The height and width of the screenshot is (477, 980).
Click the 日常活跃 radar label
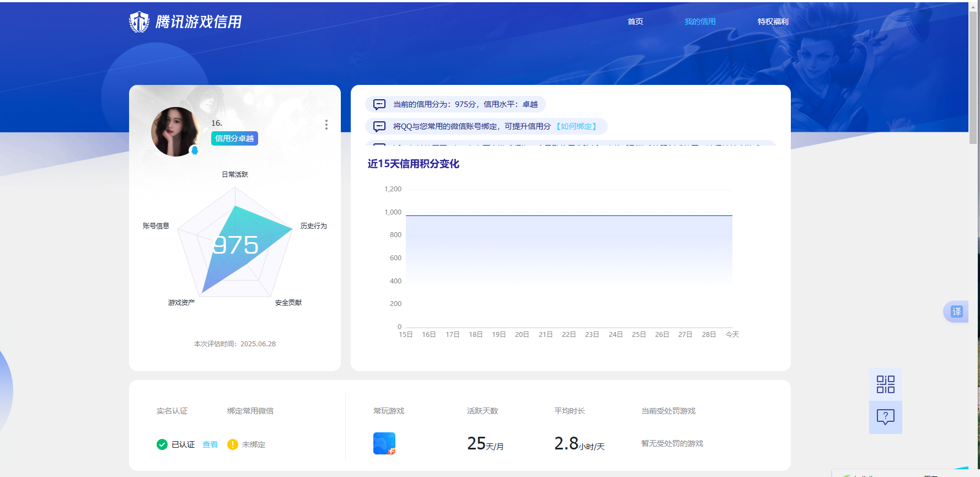tap(235, 174)
